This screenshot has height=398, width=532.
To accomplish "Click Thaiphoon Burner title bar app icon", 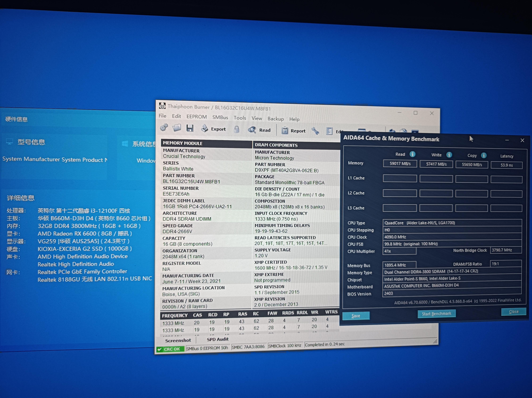I will [162, 106].
